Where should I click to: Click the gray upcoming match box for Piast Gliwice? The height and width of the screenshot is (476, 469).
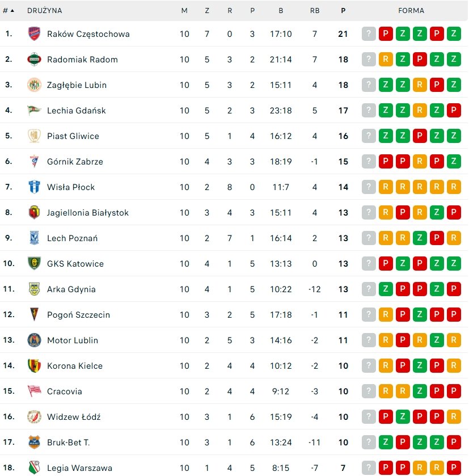(369, 136)
